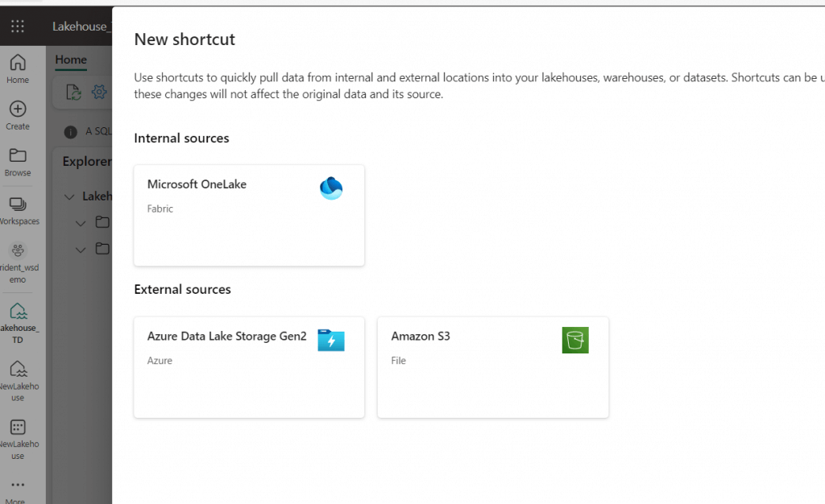The width and height of the screenshot is (825, 504).
Task: Select the Microsoft OneLake shortcut card
Action: tap(249, 216)
